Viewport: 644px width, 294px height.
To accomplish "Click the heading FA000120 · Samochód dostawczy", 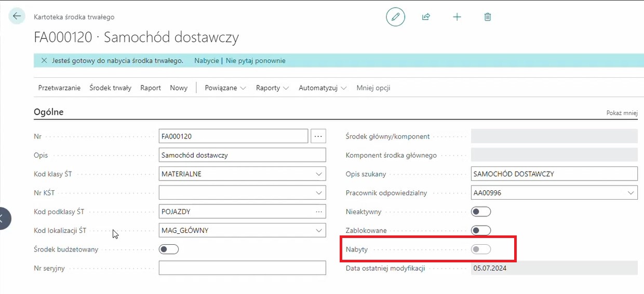I will pos(136,37).
